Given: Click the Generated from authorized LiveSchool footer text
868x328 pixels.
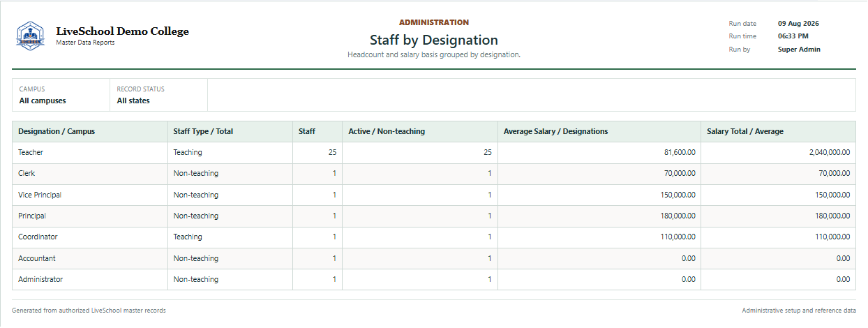Looking at the screenshot, I should click(x=89, y=311).
